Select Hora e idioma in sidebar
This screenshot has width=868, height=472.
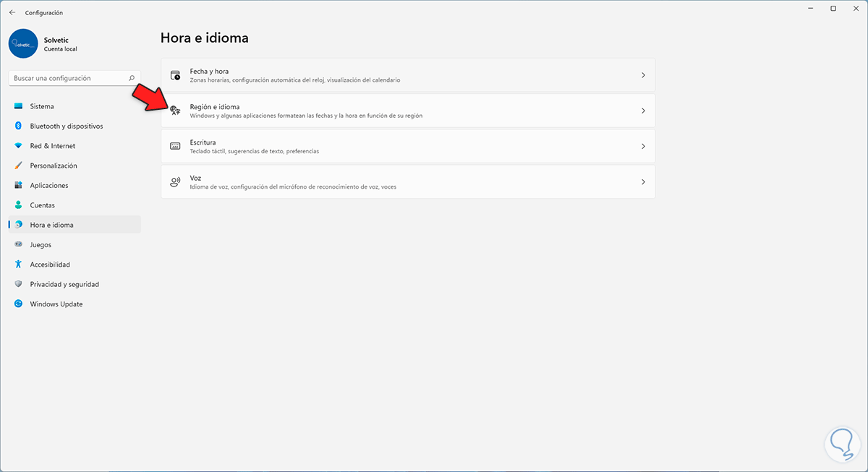pyautogui.click(x=51, y=225)
